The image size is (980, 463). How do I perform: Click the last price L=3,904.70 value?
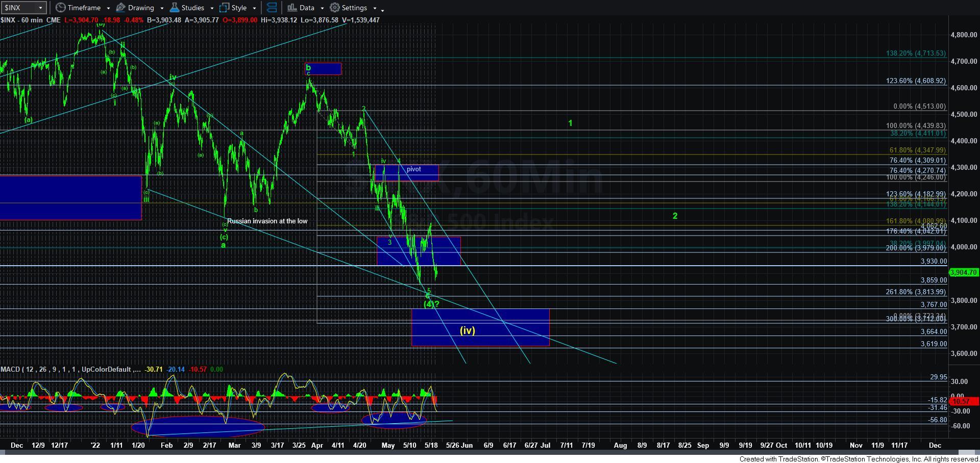81,20
